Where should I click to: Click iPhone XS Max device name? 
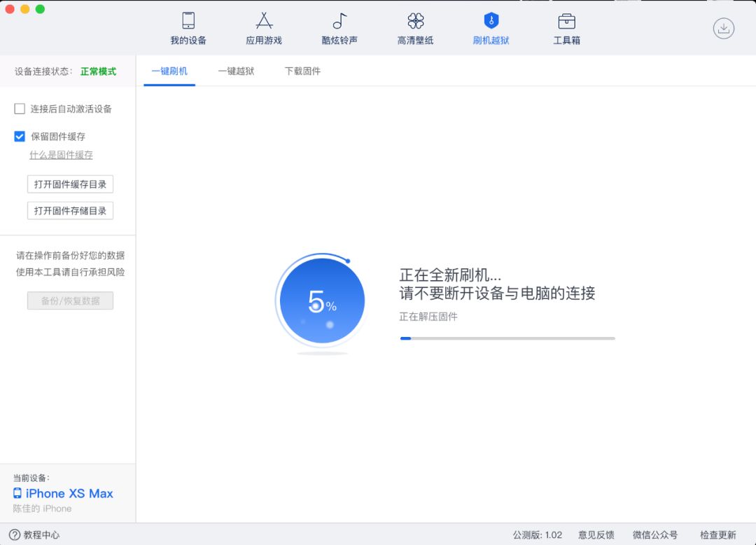(x=69, y=493)
